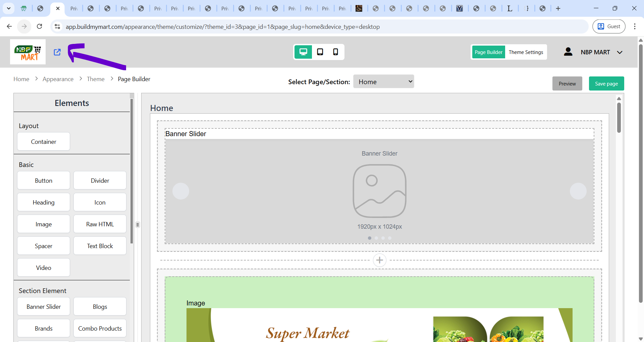Switch to the tab with L favicon
This screenshot has height=342, width=644.
(x=510, y=8)
